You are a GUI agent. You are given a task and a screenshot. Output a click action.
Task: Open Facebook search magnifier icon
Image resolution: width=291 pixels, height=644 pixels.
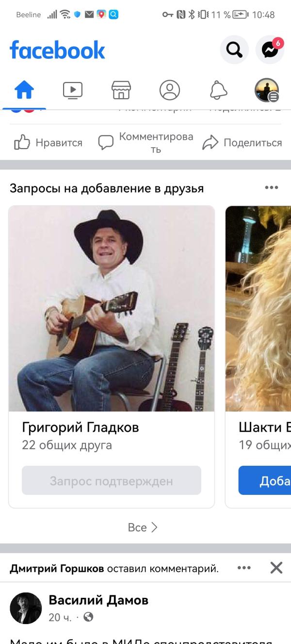pyautogui.click(x=234, y=50)
